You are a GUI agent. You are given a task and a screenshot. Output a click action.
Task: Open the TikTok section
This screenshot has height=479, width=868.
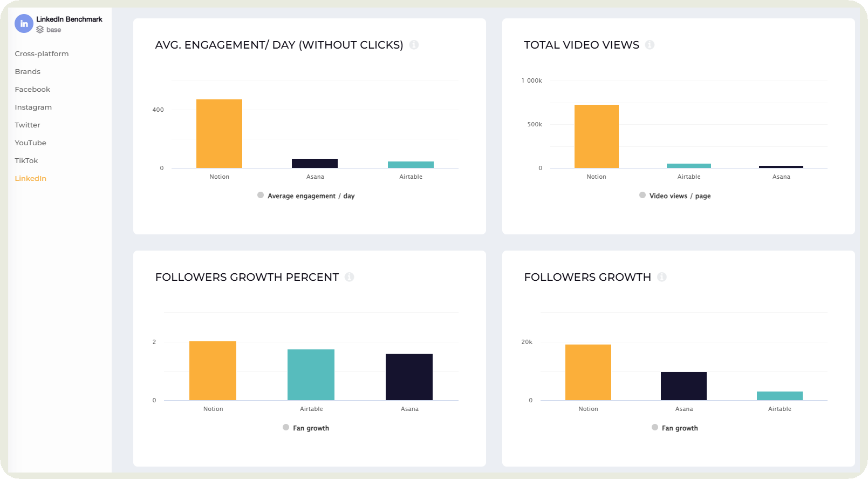[26, 160]
